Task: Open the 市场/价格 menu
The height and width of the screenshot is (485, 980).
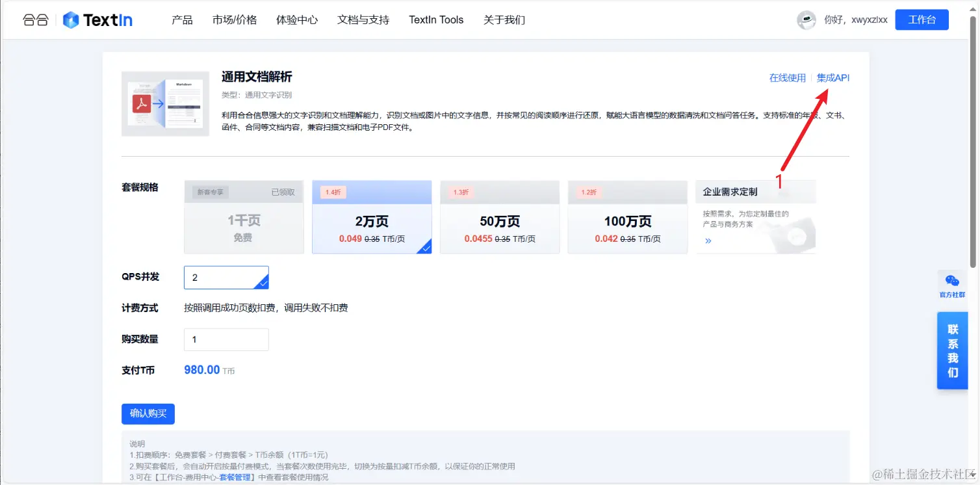Action: [235, 20]
